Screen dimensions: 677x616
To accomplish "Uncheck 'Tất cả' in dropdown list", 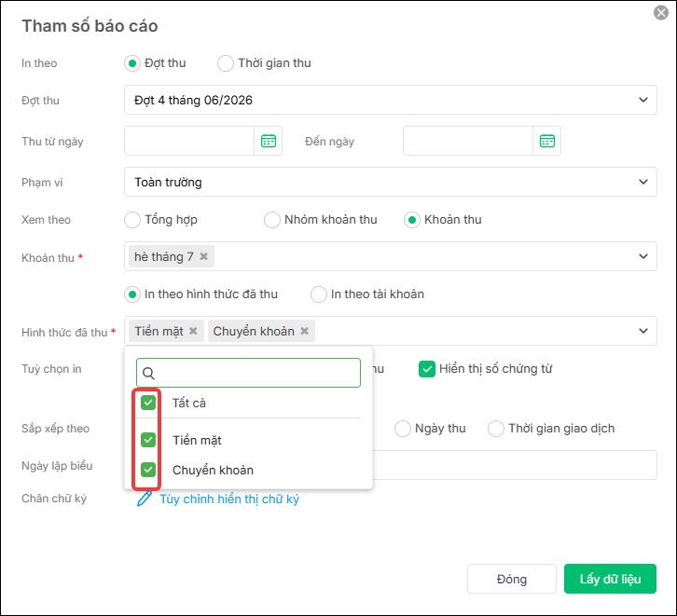I will [x=148, y=403].
